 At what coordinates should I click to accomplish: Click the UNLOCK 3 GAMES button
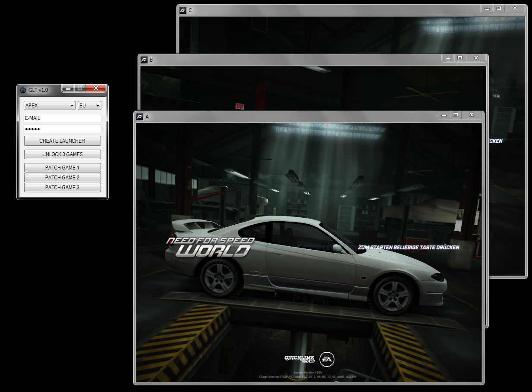click(63, 154)
